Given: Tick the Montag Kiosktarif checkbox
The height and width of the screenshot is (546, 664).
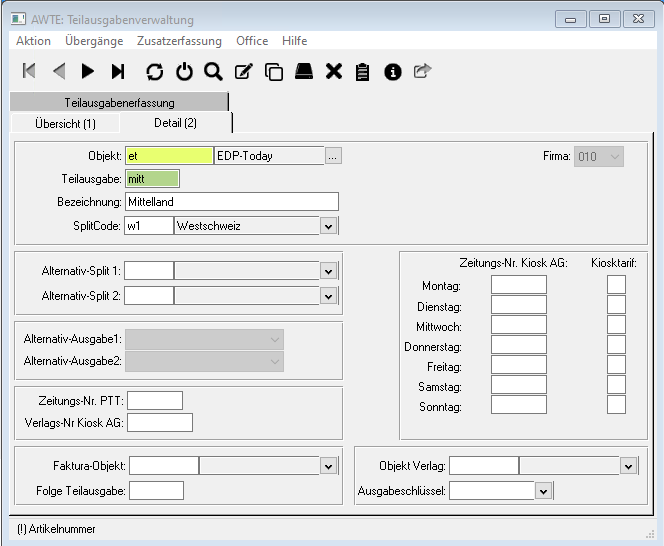Looking at the screenshot, I should pos(616,285).
